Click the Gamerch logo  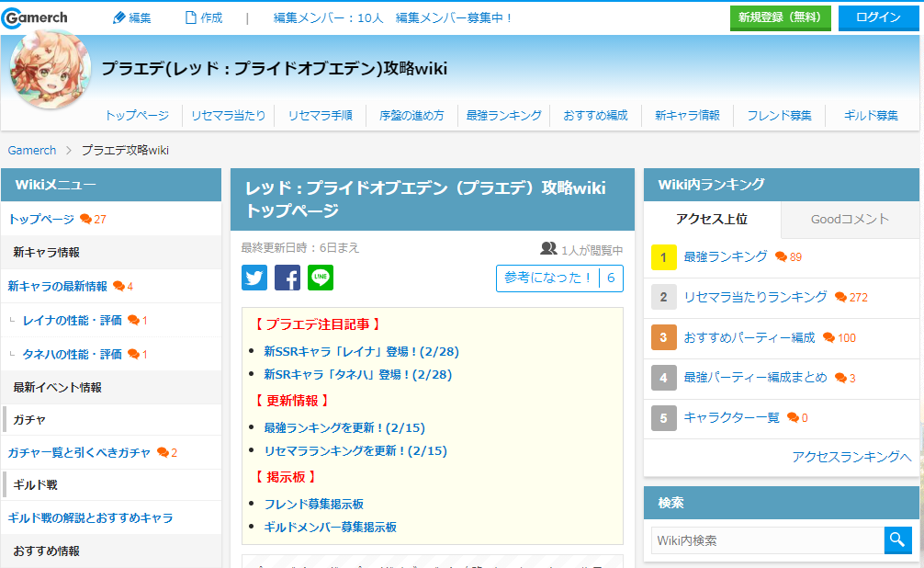click(x=35, y=17)
